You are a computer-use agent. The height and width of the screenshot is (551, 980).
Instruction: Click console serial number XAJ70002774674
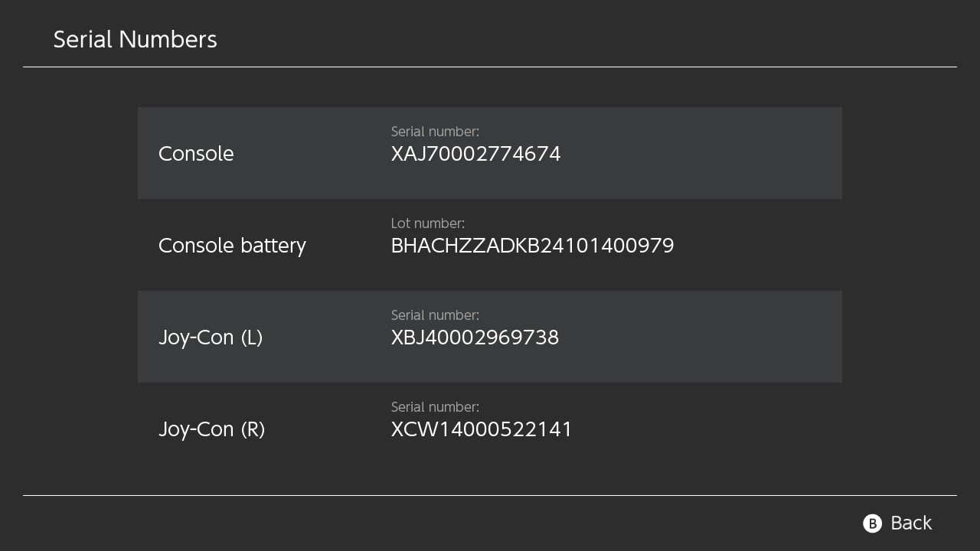pyautogui.click(x=475, y=154)
